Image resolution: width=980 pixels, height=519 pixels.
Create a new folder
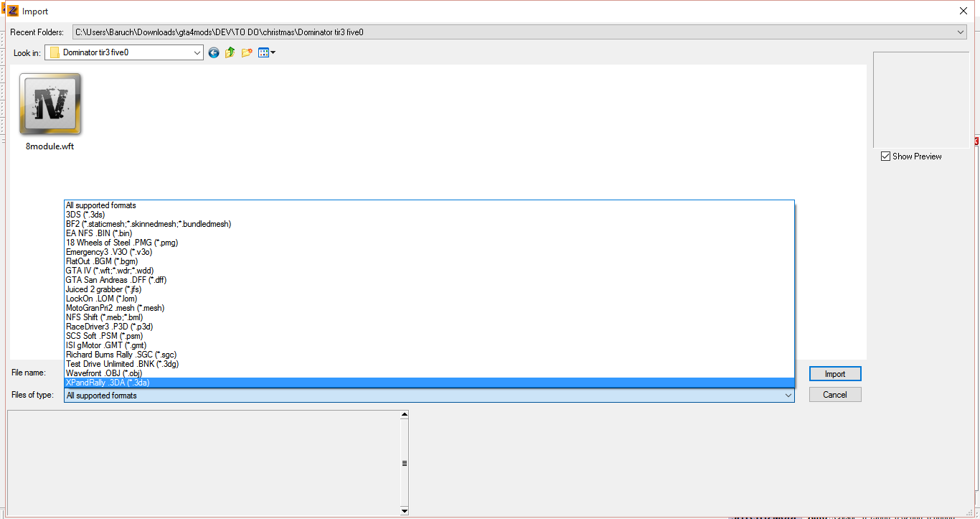click(x=247, y=52)
